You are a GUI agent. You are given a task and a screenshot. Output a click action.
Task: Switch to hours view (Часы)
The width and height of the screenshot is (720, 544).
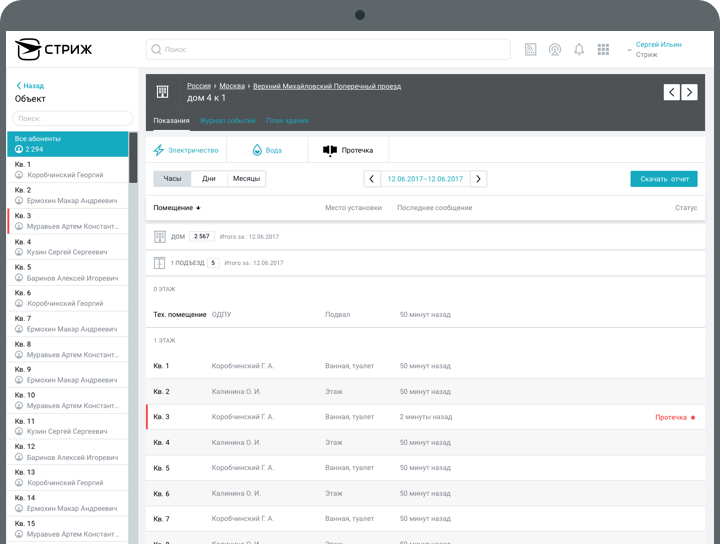click(173, 179)
